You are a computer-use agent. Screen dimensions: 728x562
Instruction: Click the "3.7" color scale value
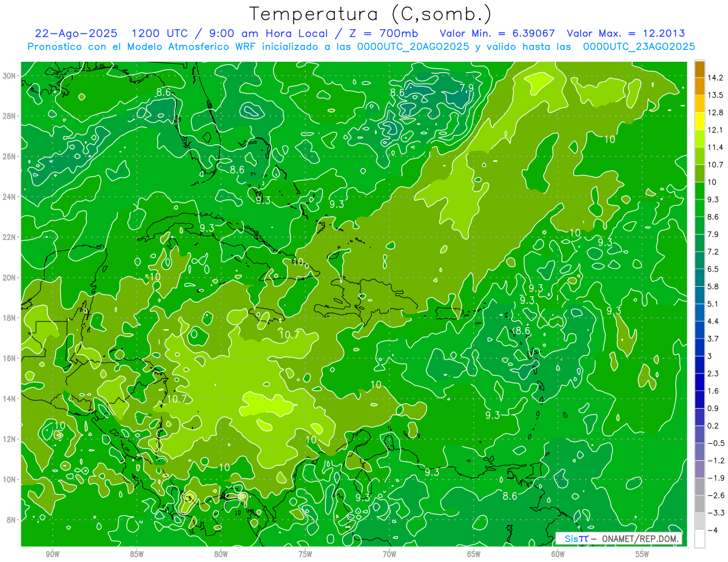coord(713,339)
